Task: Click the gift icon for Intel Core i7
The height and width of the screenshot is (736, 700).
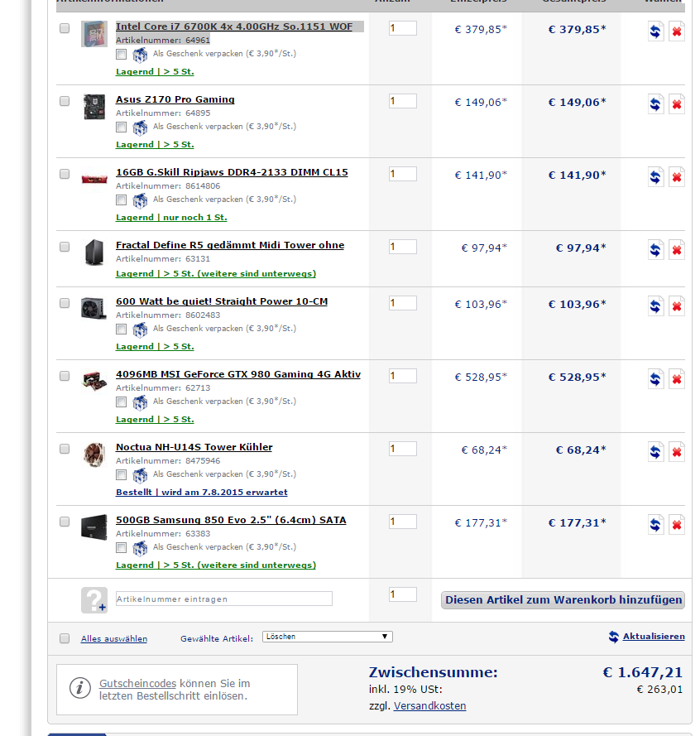Action: tap(140, 55)
